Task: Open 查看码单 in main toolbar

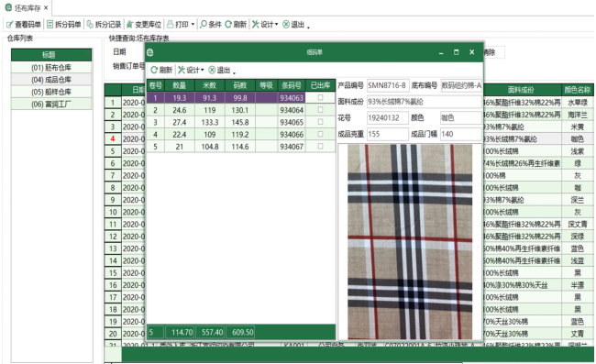Action: tap(24, 25)
